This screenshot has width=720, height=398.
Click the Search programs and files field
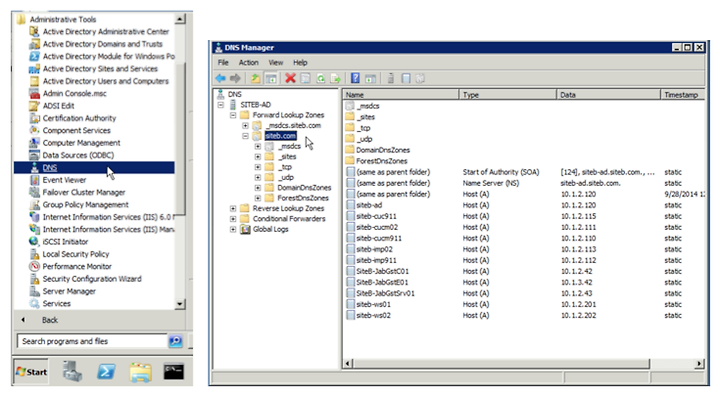click(x=92, y=341)
